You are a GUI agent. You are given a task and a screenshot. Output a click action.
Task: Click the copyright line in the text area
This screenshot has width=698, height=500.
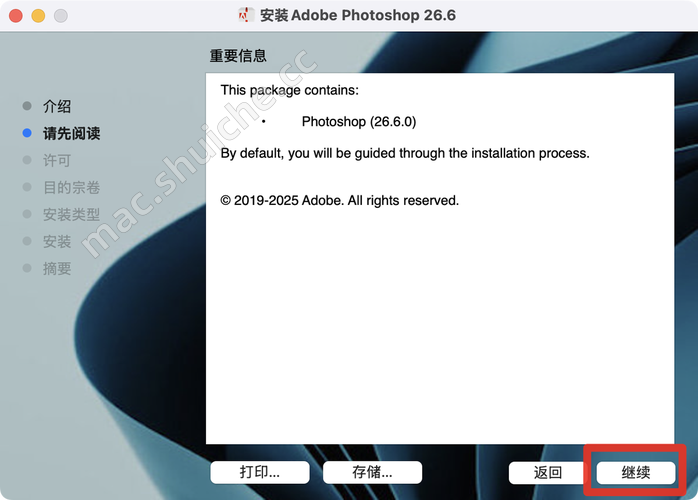coord(339,200)
